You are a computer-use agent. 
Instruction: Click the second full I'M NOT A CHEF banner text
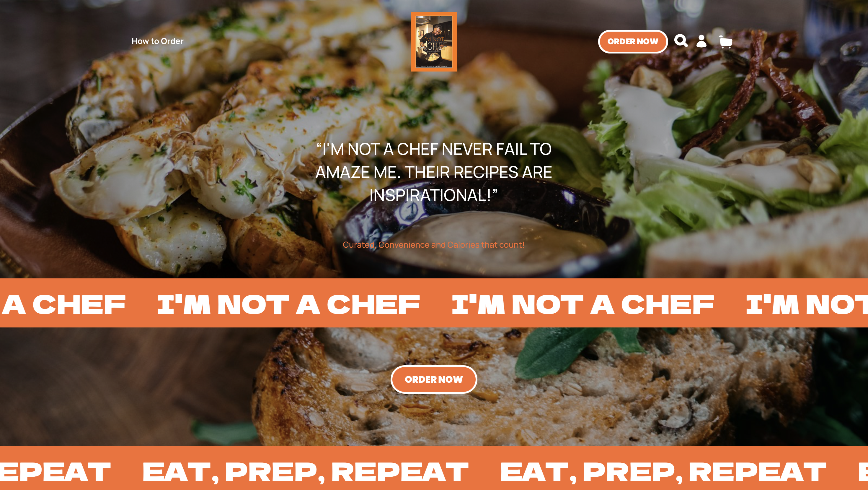point(583,304)
